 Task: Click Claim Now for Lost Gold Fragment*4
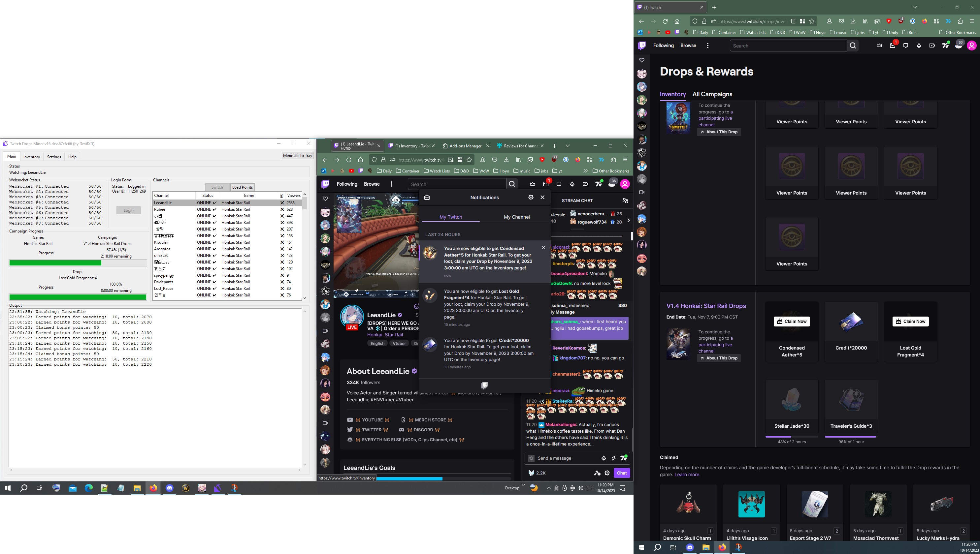910,321
